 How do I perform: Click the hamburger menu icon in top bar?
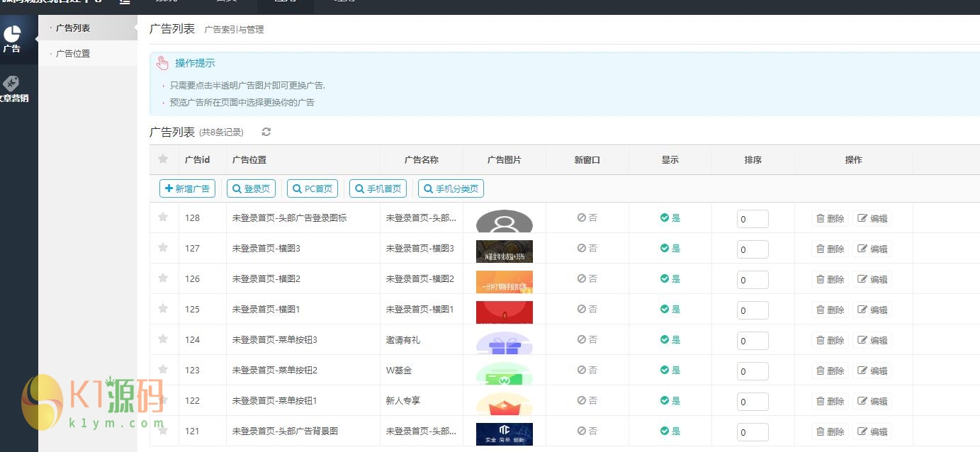tap(125, 1)
